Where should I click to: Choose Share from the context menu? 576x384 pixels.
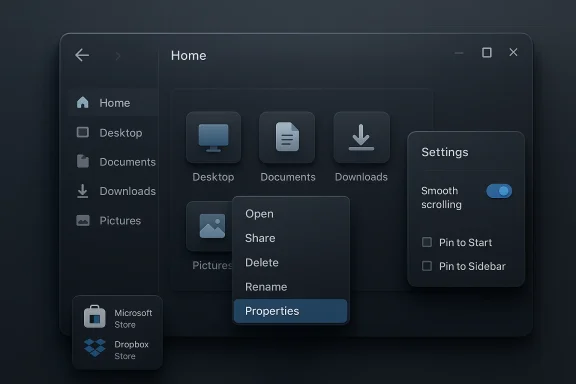point(291,238)
